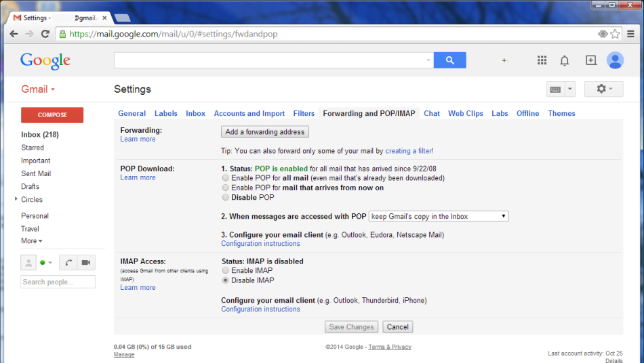
Task: Open Inbox (218) in sidebar
Action: point(40,135)
